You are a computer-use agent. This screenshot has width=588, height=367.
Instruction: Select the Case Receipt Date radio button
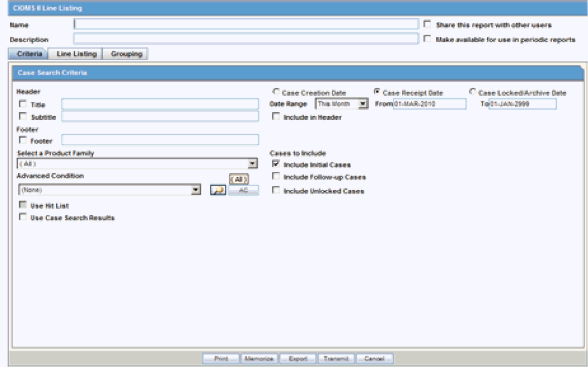click(x=376, y=92)
